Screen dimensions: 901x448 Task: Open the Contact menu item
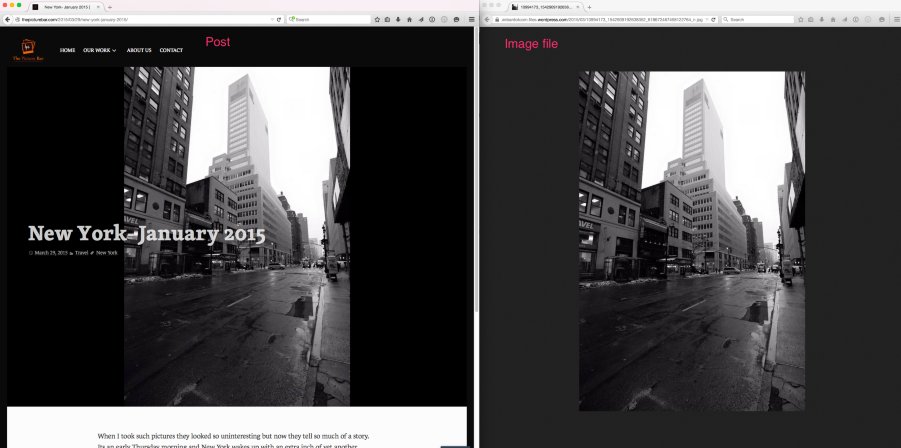[x=171, y=50]
